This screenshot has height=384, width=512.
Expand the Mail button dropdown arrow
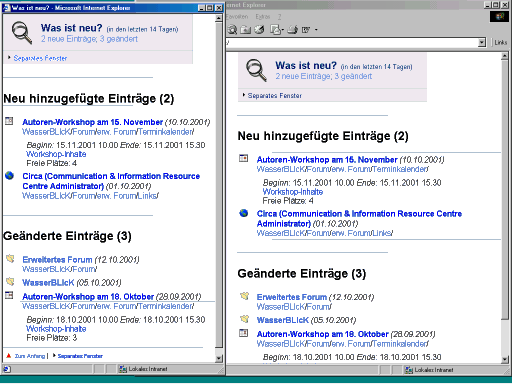click(x=283, y=30)
